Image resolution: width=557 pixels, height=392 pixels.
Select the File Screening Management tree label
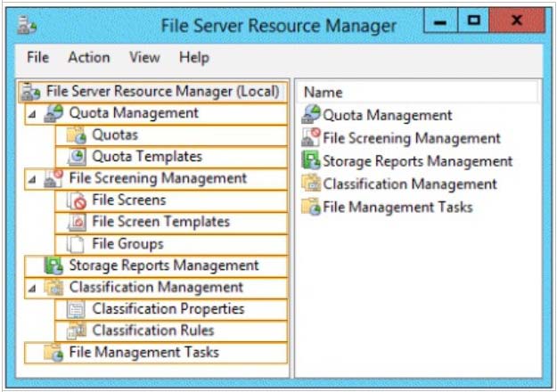(158, 178)
